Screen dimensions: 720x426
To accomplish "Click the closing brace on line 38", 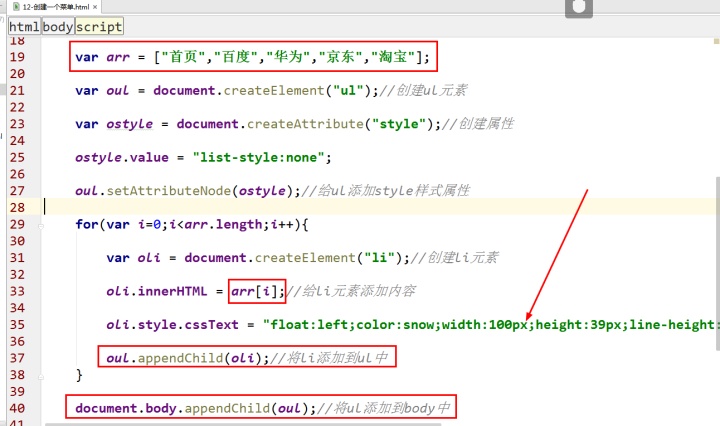I will click(79, 375).
